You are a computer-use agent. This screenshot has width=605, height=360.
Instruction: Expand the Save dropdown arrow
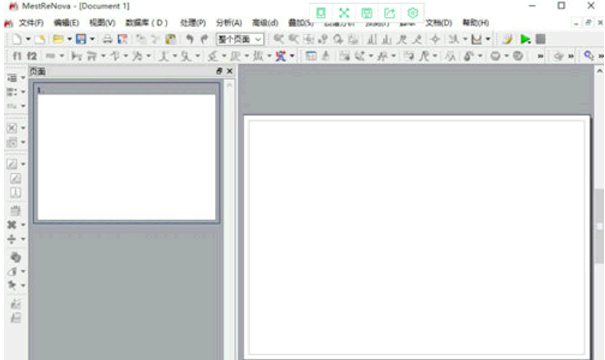[92, 39]
